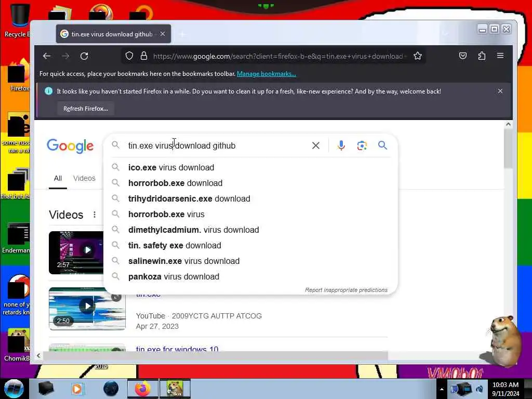The height and width of the screenshot is (399, 532).
Task: Go back using Firefox back arrow
Action: [47, 56]
